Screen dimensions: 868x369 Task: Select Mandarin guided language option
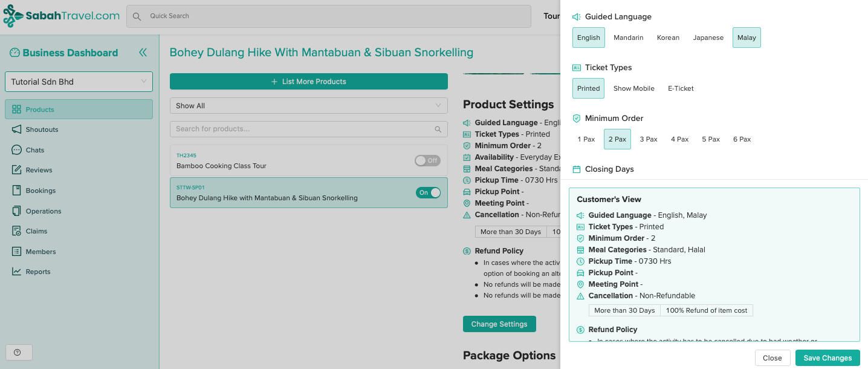[628, 38]
